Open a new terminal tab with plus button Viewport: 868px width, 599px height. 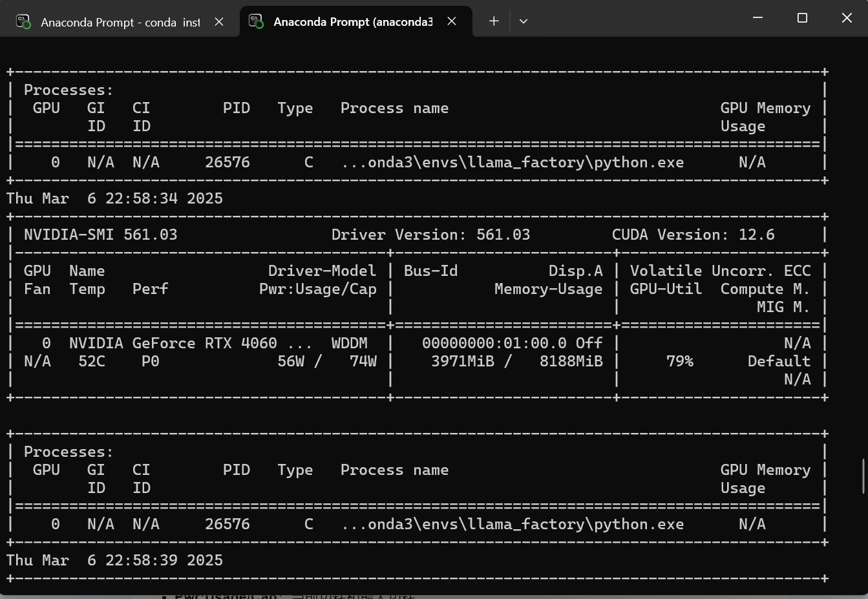click(x=494, y=21)
